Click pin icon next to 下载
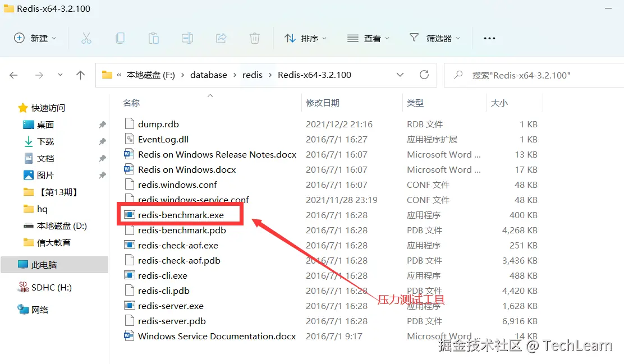The width and height of the screenshot is (624, 364). 102,141
